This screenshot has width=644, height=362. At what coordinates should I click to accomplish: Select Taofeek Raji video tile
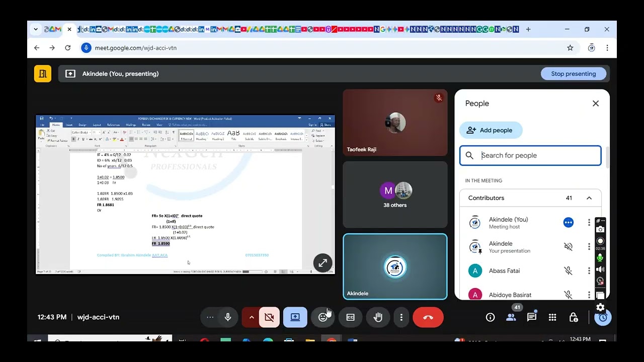click(395, 123)
